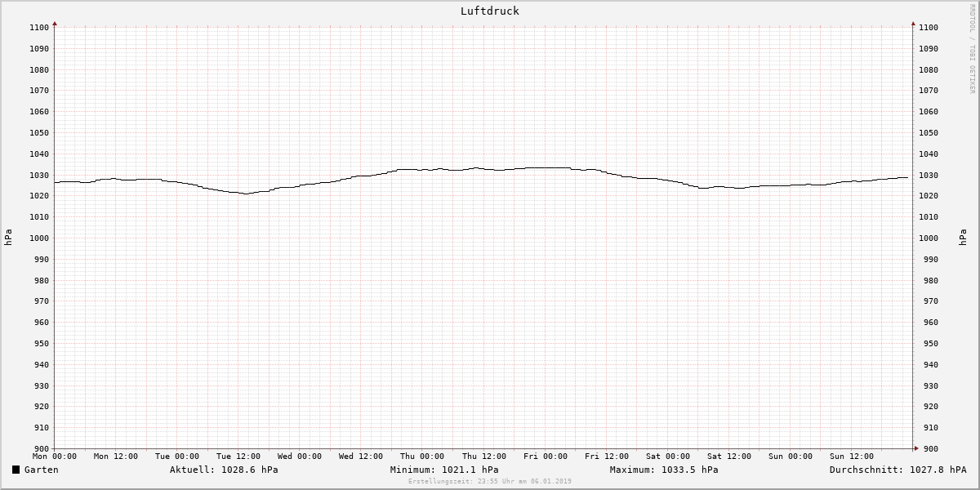Click the 'Erstellungszeit: 23:55 Uhr' timestamp line
Image resolution: width=980 pixels, height=490 pixels.
(489, 481)
